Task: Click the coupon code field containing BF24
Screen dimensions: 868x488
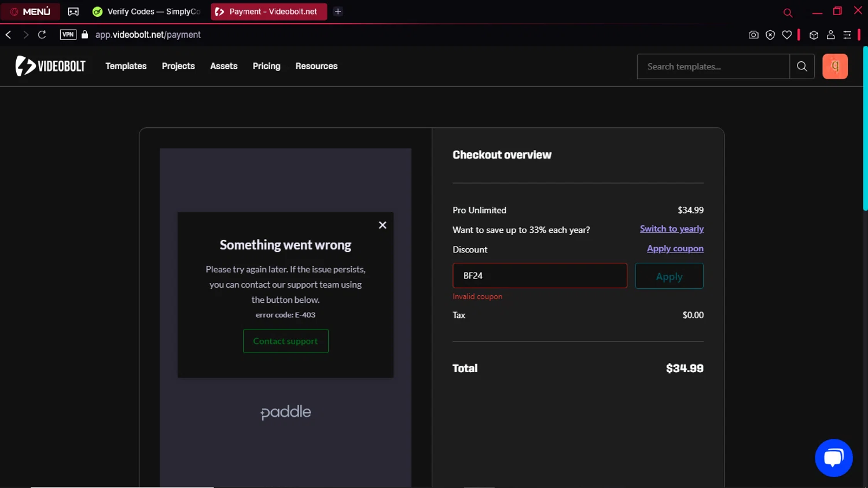Action: click(x=540, y=276)
